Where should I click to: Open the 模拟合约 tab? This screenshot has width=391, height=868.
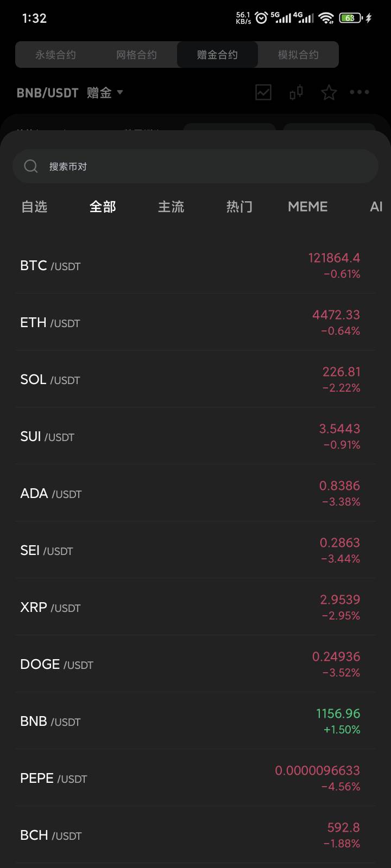click(298, 55)
